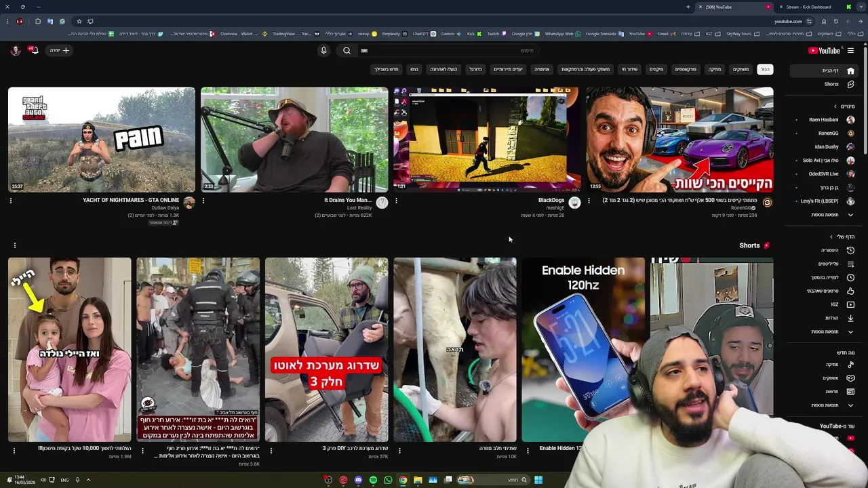
Task: Click the Windows Start button
Action: click(538, 480)
